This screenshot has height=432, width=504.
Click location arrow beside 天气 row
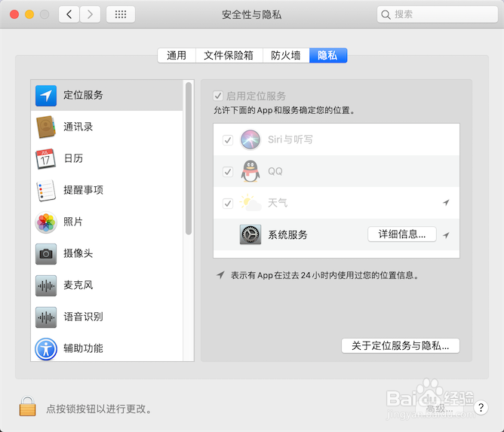click(x=446, y=203)
